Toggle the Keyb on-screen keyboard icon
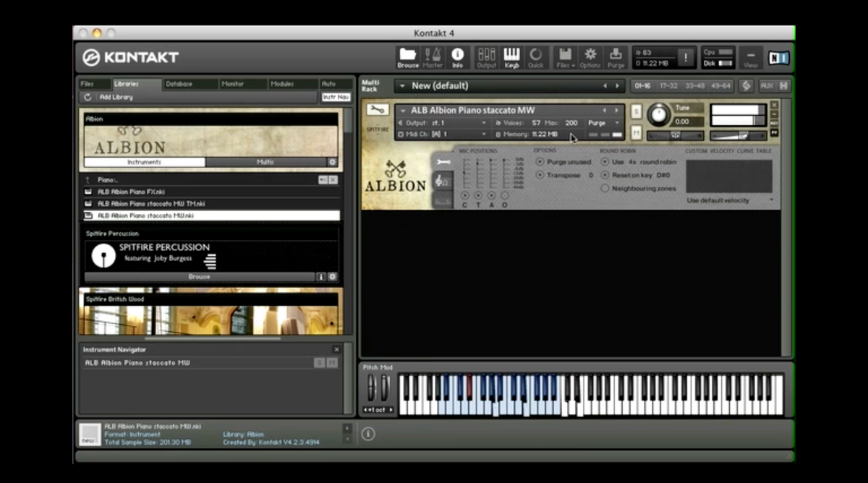 [x=511, y=56]
